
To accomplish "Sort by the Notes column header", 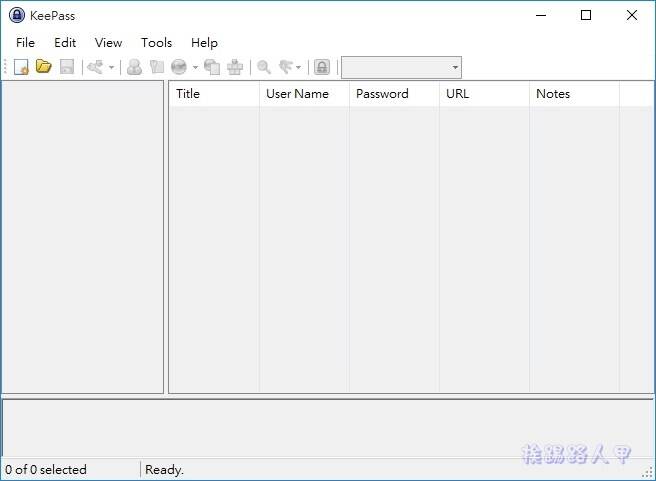I will 574,94.
